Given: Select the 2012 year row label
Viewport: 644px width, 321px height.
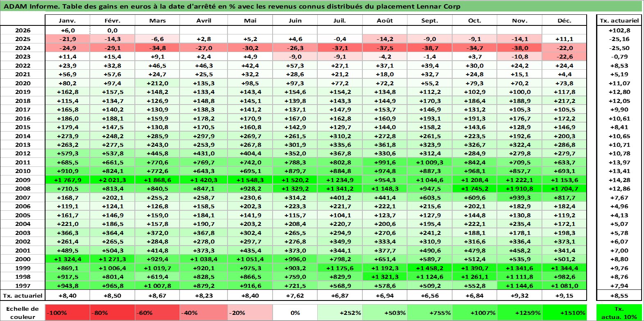Looking at the screenshot, I should coord(23,153).
